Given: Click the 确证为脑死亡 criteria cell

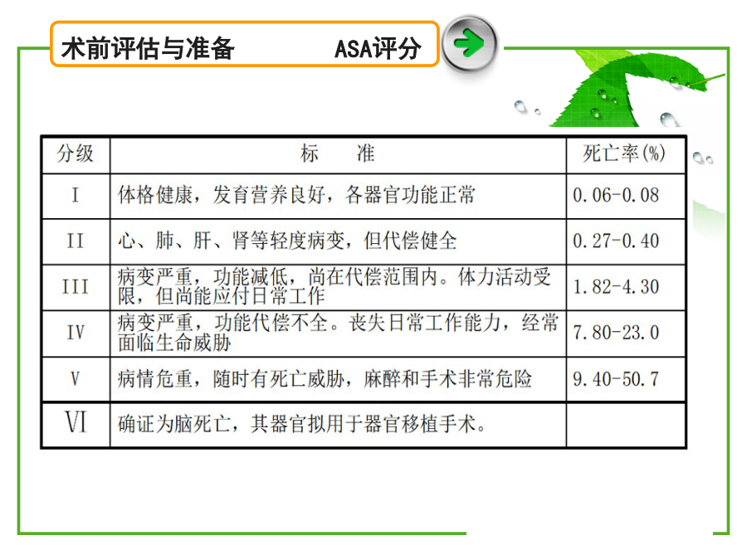Looking at the screenshot, I should [338, 424].
